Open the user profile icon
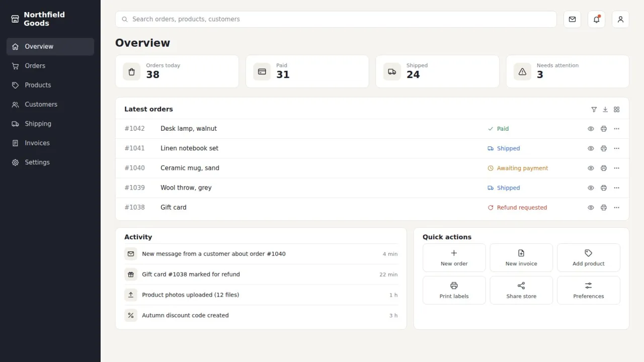This screenshot has width=644, height=362. [620, 19]
